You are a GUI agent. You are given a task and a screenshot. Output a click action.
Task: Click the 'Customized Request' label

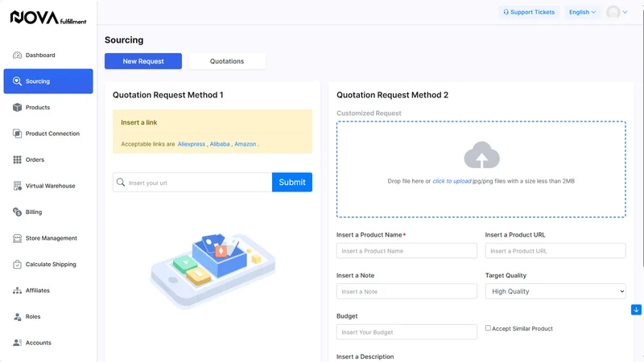(x=369, y=113)
